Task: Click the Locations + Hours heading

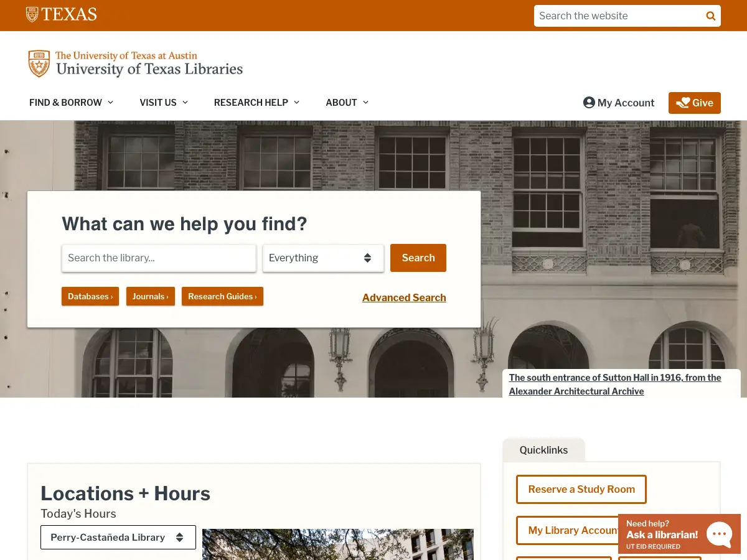Action: [125, 493]
